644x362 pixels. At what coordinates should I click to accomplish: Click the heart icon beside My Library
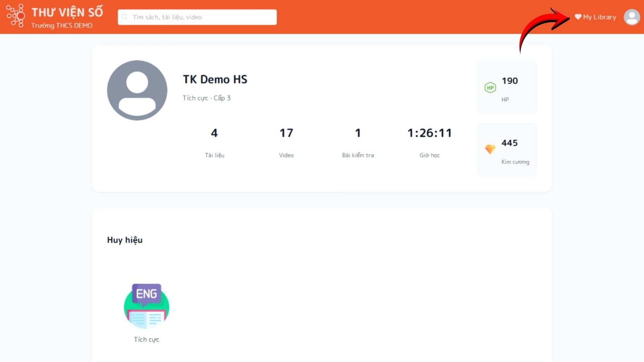click(578, 17)
